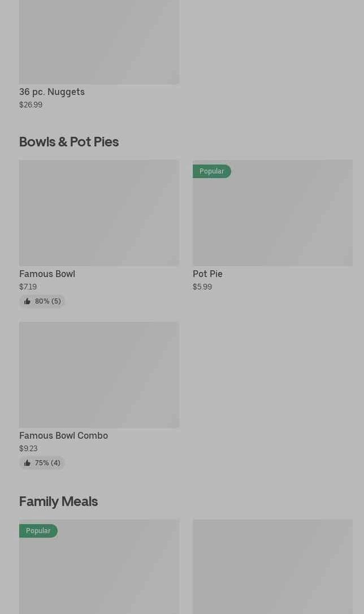
Task: Click the Family Meals section heading
Action: pyautogui.click(x=58, y=501)
